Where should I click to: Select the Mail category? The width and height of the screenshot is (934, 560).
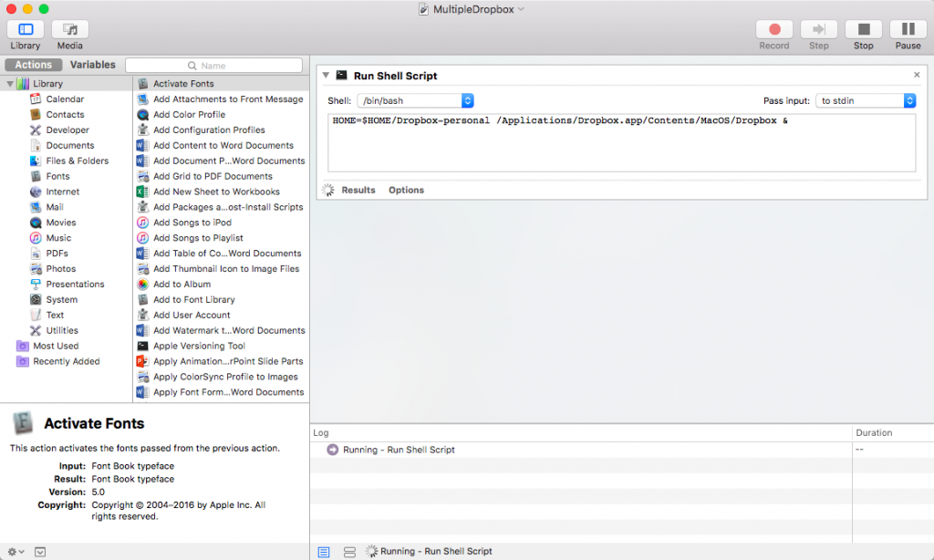coord(55,208)
